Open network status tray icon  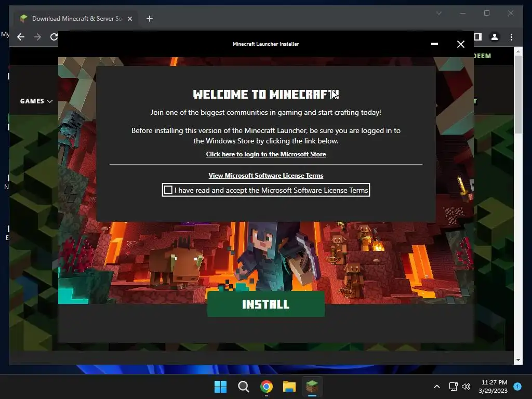pyautogui.click(x=453, y=387)
